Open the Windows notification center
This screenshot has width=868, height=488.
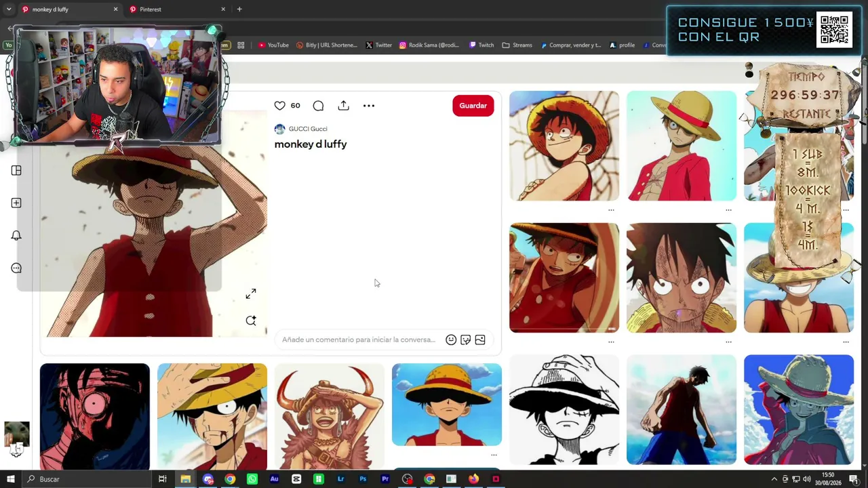854,479
